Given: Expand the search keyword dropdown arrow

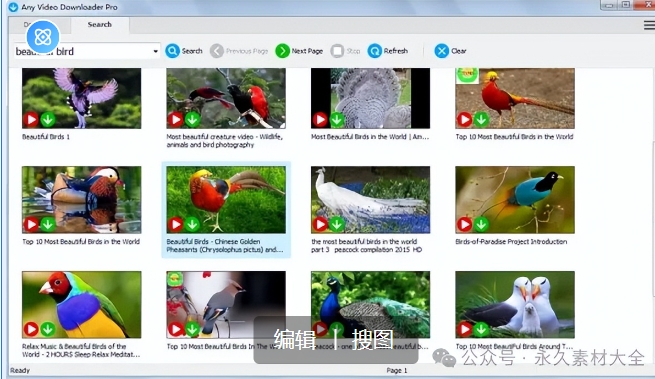Looking at the screenshot, I should pos(155,51).
